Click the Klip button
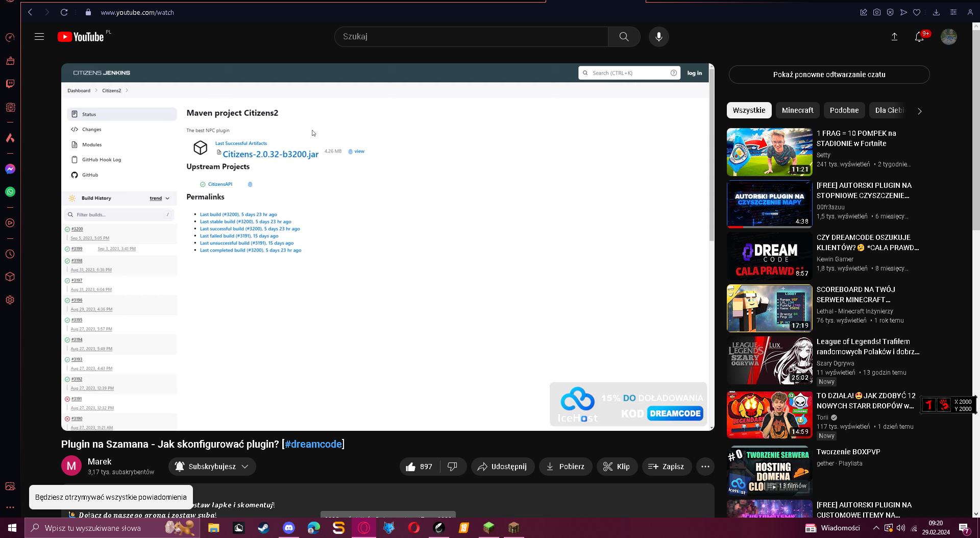 coord(617,467)
